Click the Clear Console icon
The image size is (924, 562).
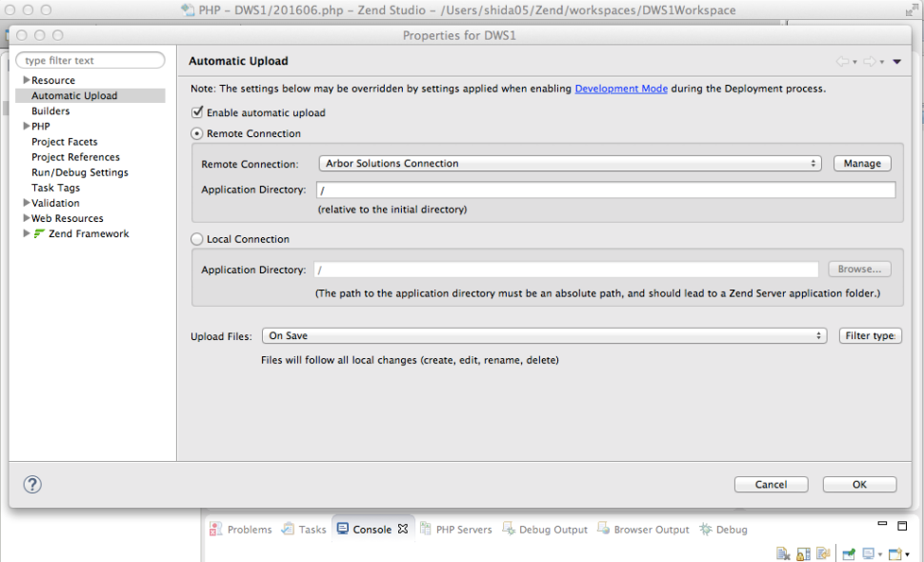point(783,553)
